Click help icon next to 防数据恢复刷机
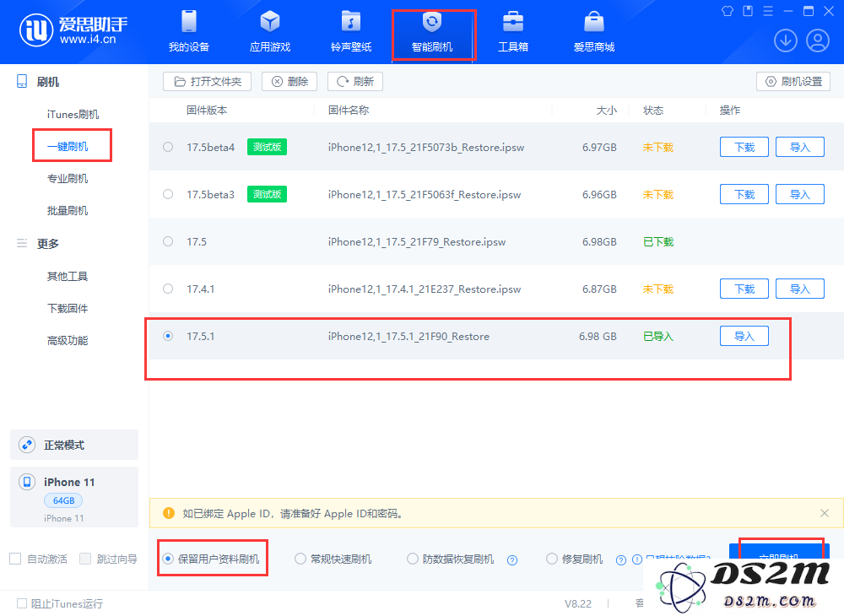 pos(512,560)
